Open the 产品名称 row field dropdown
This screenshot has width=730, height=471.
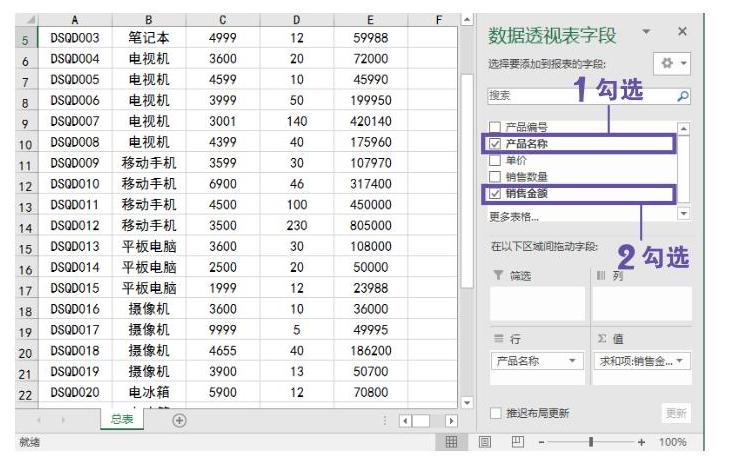click(573, 361)
